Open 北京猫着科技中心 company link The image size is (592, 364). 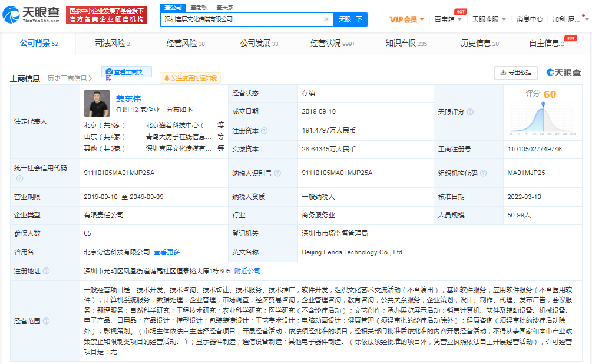point(178,125)
